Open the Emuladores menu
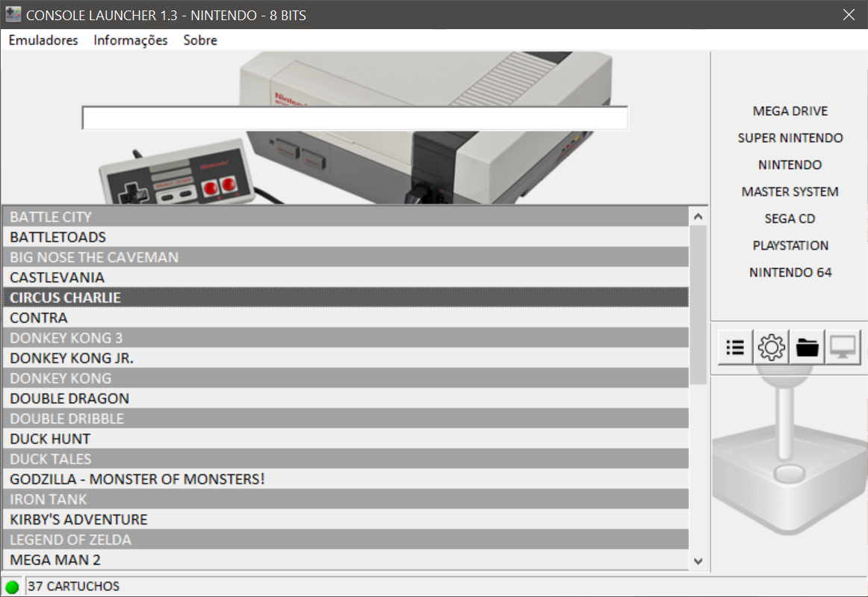The height and width of the screenshot is (597, 868). pos(43,40)
